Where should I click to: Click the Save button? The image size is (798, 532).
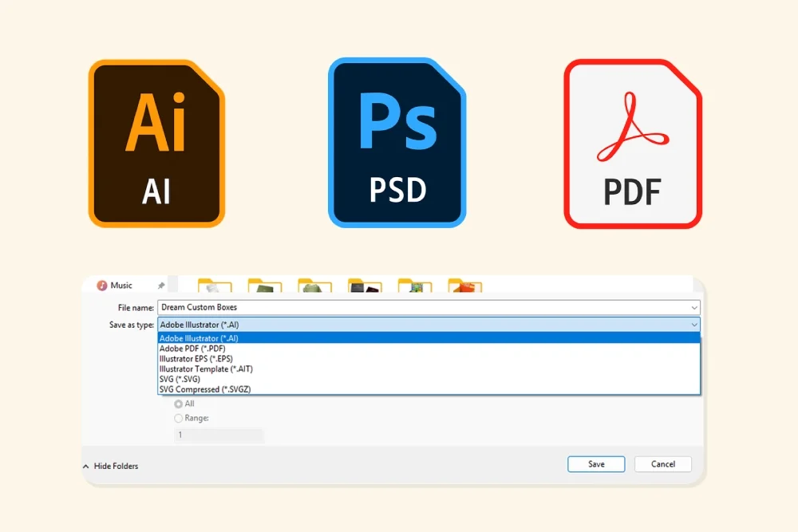pyautogui.click(x=596, y=463)
